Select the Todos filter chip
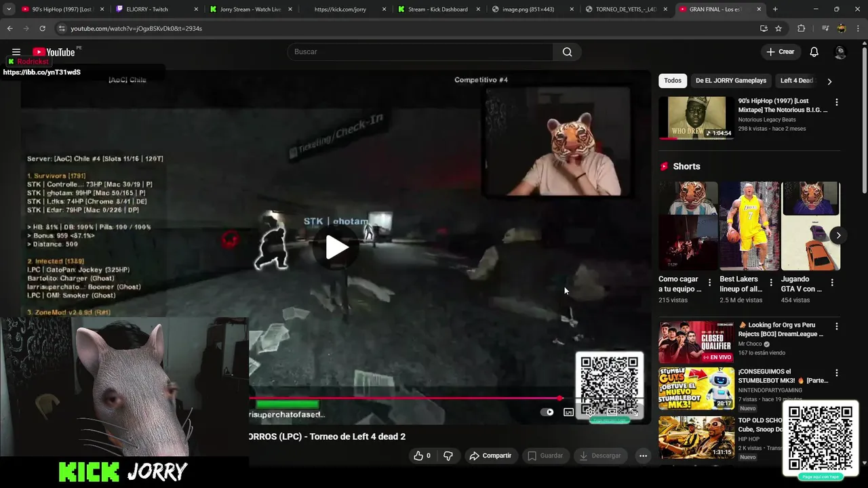Screen dimensions: 868x488 673,81
